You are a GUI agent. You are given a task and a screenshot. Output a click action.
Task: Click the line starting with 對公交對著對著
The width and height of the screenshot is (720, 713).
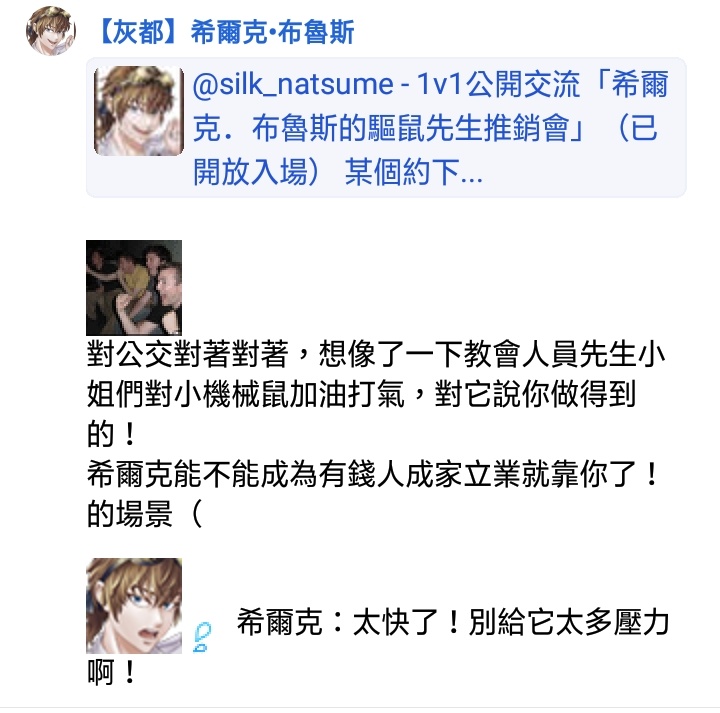(376, 354)
